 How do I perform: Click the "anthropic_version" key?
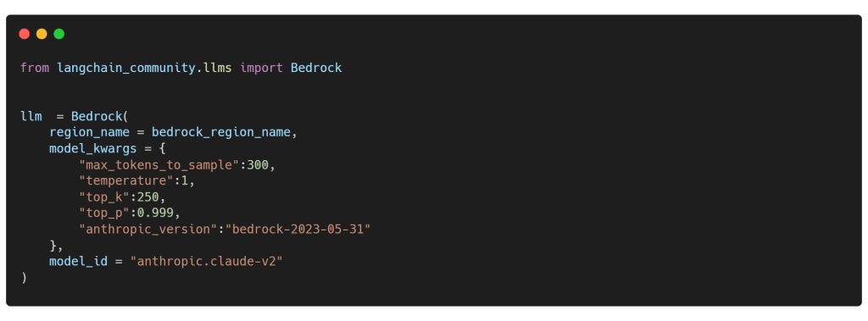[x=147, y=230]
